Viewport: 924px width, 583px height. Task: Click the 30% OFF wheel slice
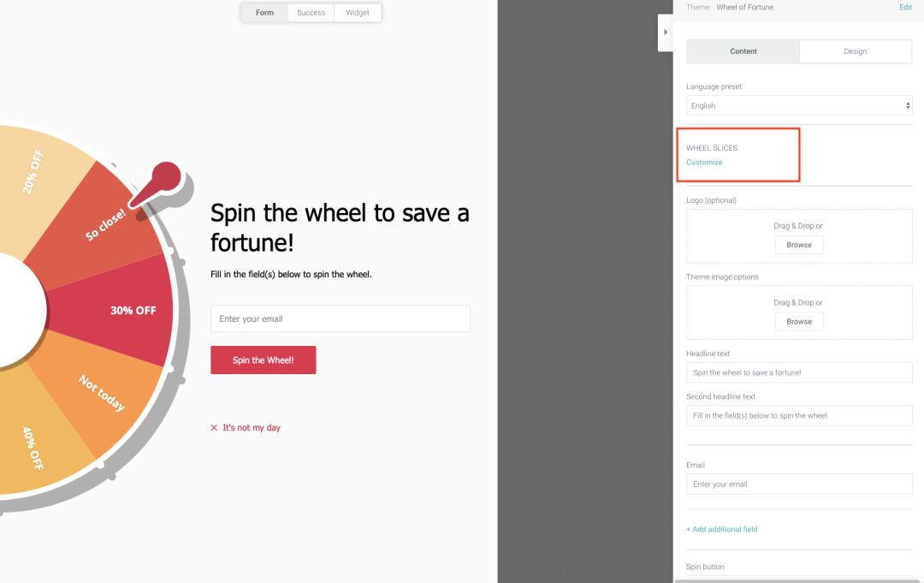[128, 311]
